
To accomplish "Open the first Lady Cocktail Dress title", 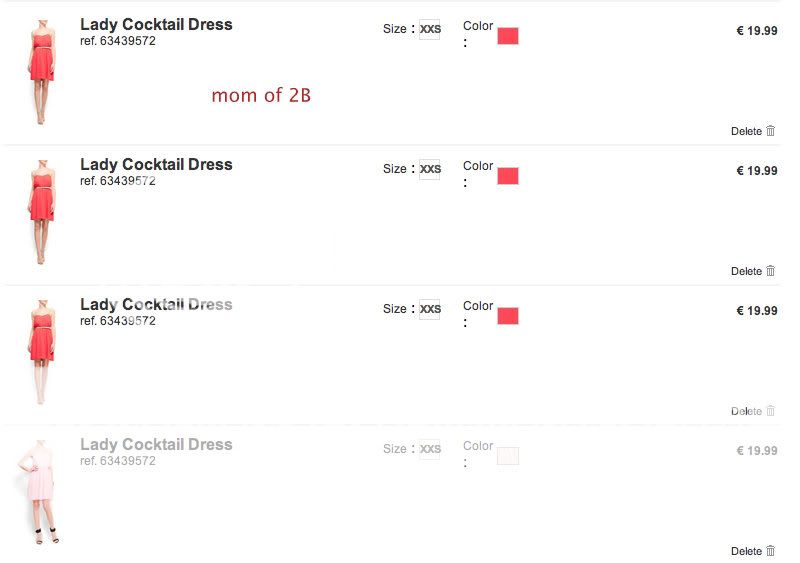I will [x=156, y=24].
